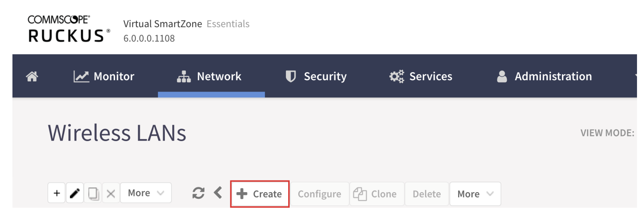Image resolution: width=644 pixels, height=212 pixels.
Task: Open the Security menu
Action: [x=316, y=76]
